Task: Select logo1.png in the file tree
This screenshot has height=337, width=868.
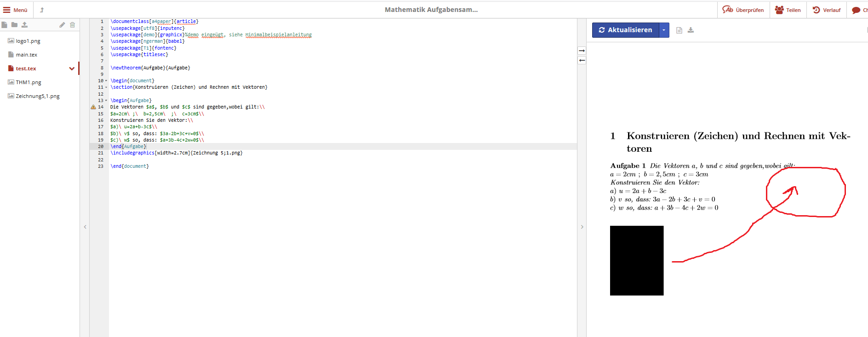Action: 28,41
